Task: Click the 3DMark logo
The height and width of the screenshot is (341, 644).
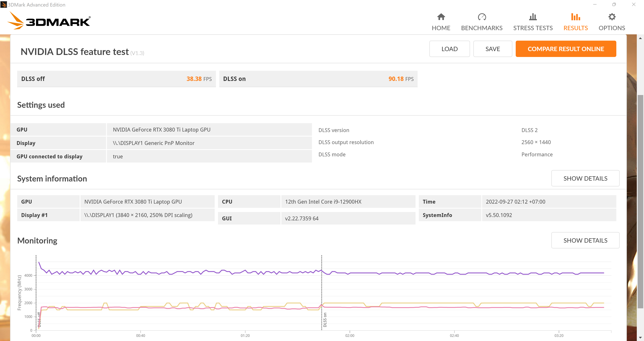Action: point(49,21)
